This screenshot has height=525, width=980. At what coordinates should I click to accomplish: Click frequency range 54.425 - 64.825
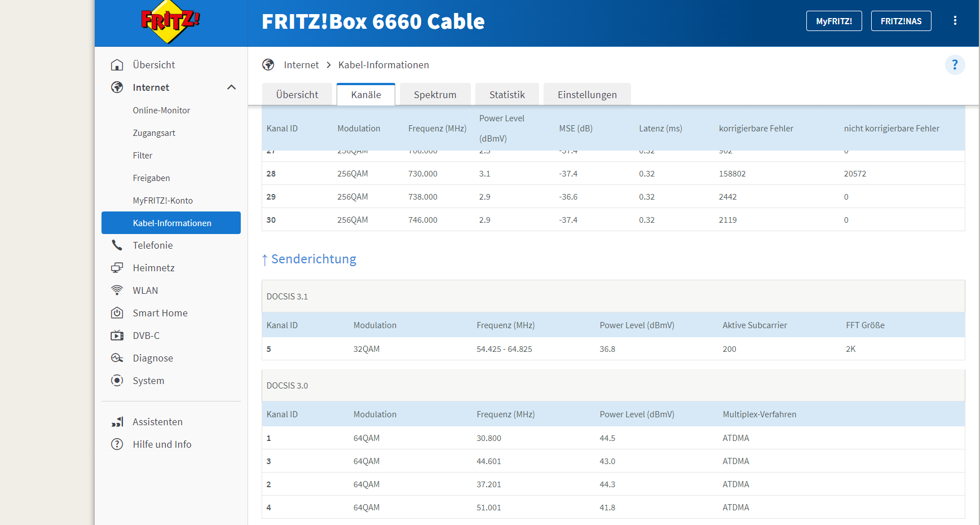(504, 349)
